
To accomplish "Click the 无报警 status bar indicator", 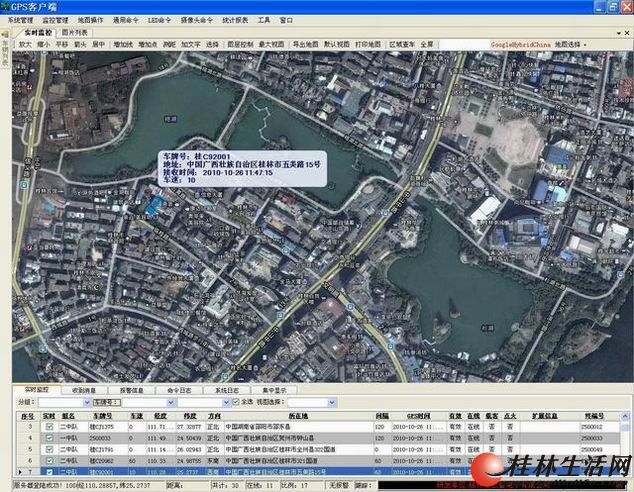I will (339, 485).
